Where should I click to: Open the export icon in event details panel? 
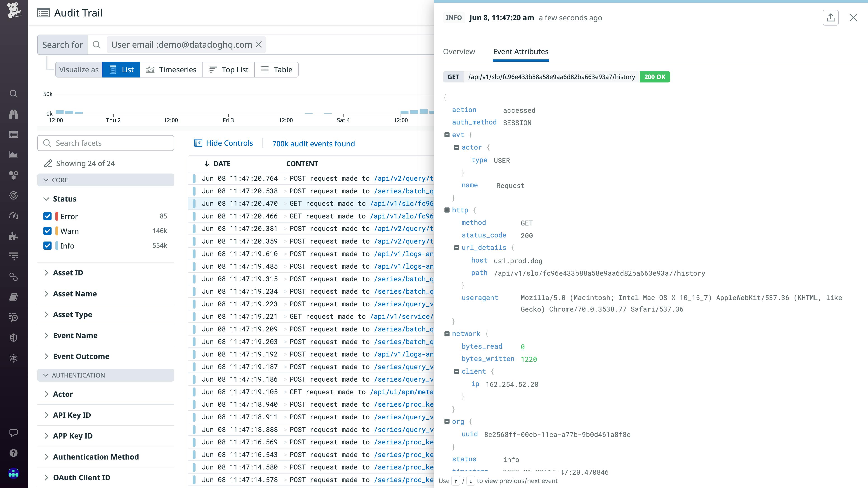point(831,18)
